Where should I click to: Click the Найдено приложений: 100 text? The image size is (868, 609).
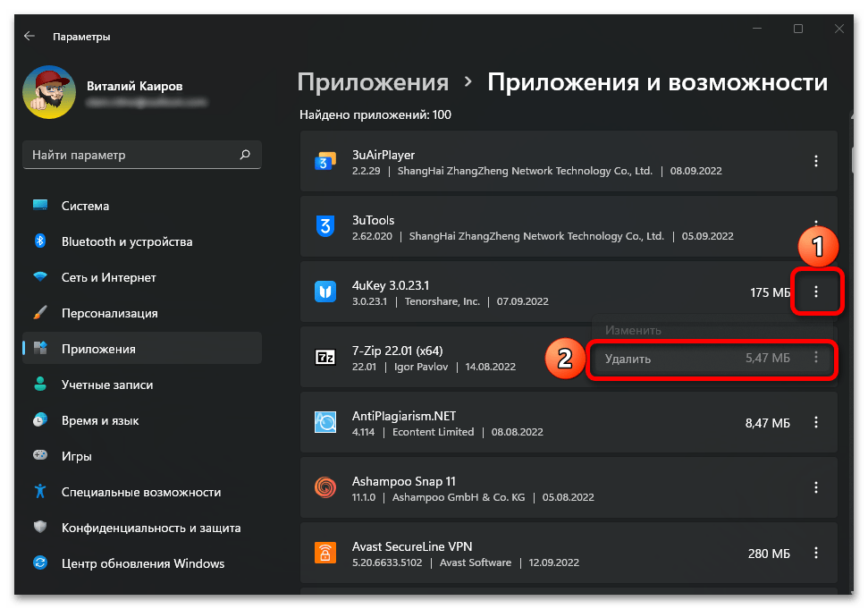coord(375,114)
